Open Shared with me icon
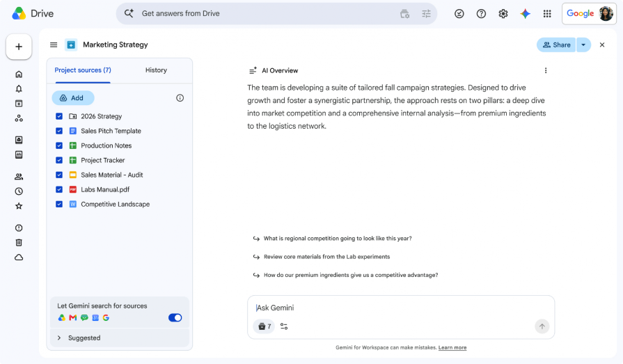The image size is (623, 364). pos(19,177)
